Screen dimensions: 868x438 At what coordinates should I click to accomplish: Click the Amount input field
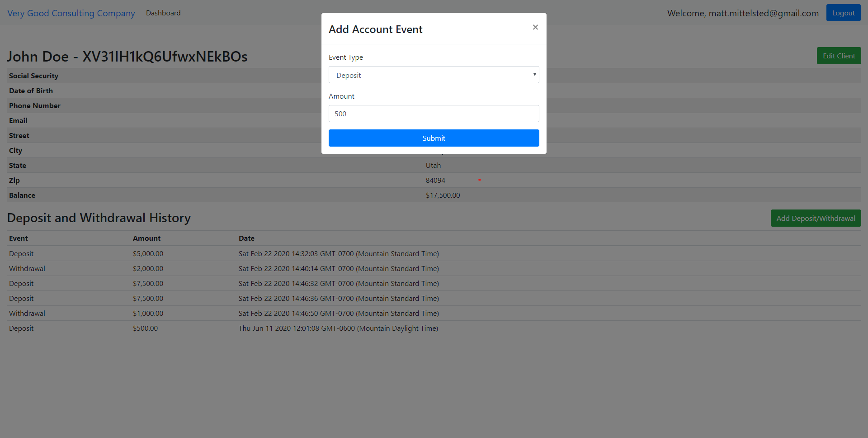434,114
